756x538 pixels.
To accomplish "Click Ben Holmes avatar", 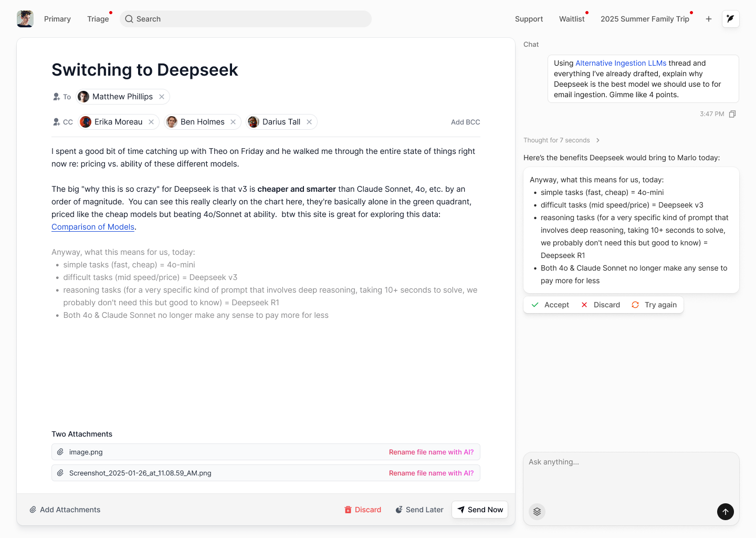I will coord(172,122).
